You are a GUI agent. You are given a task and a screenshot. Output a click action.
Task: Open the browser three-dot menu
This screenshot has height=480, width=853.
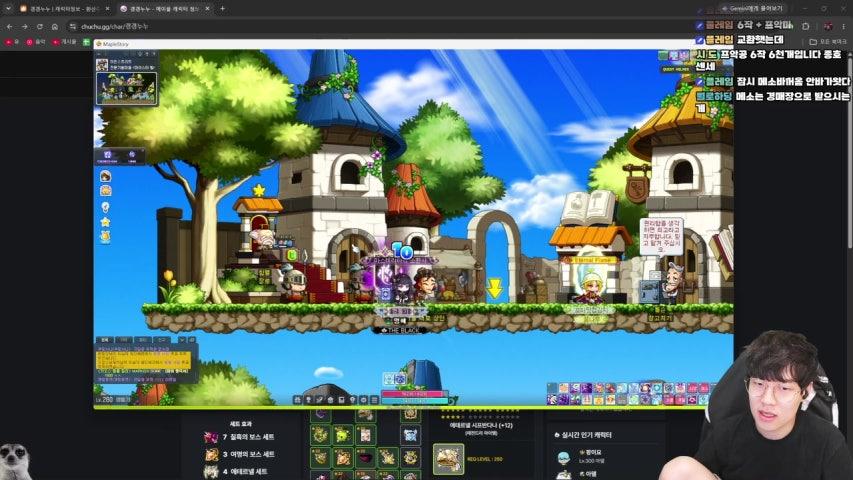coord(844,26)
